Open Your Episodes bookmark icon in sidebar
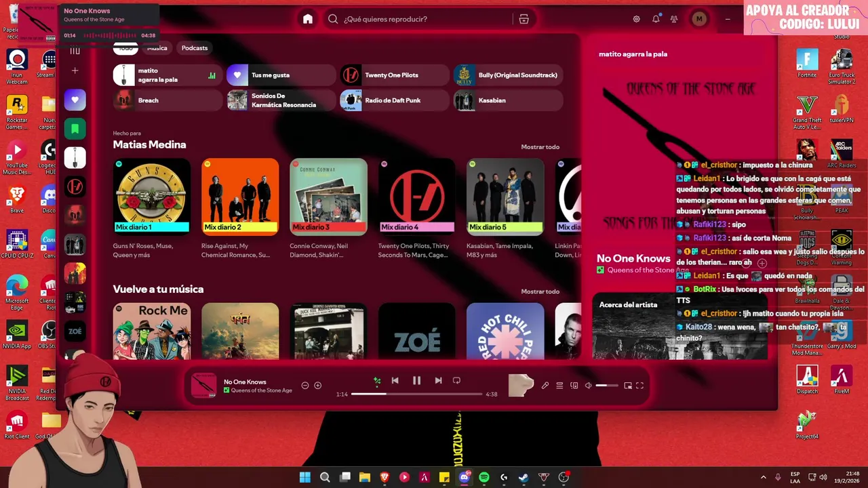 (75, 129)
